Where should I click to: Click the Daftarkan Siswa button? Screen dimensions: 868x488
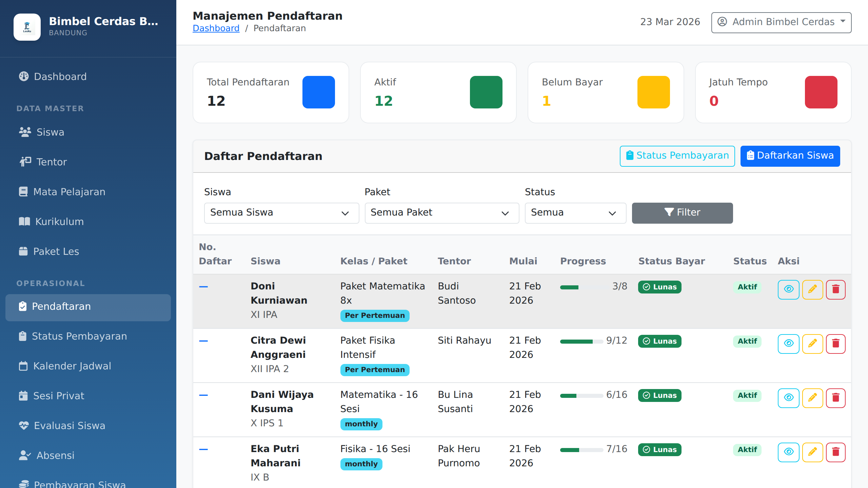tap(790, 156)
